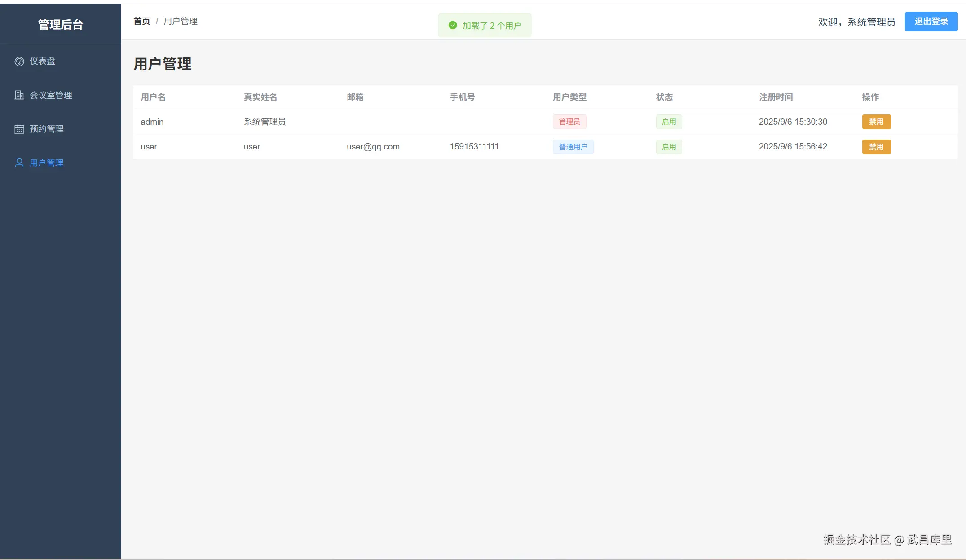Click user row's 启用 status tag
Image resolution: width=966 pixels, height=560 pixels.
669,147
